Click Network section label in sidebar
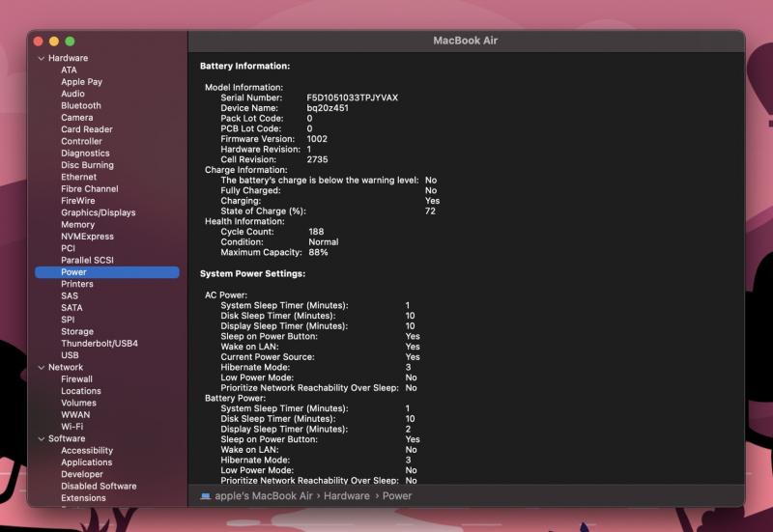Screen dimensions: 773x532 [x=66, y=368]
